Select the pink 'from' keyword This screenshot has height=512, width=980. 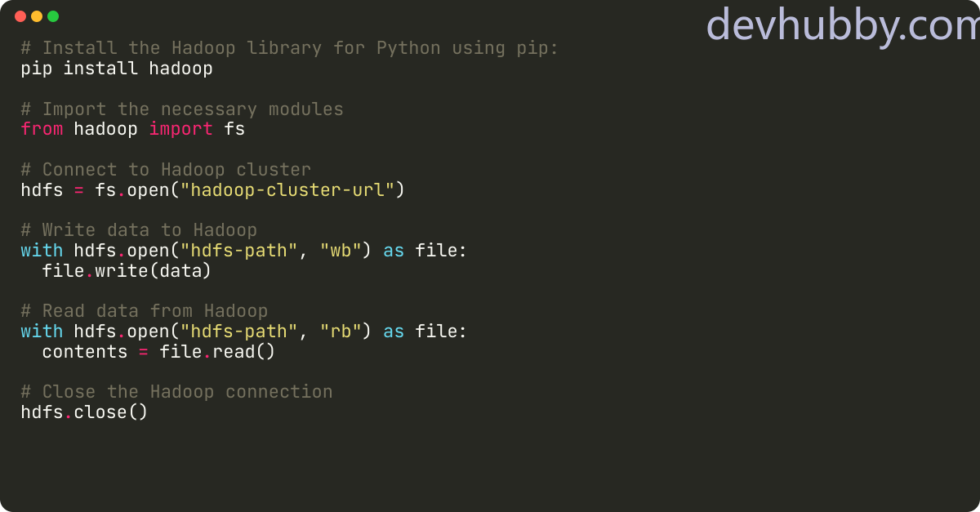point(42,129)
